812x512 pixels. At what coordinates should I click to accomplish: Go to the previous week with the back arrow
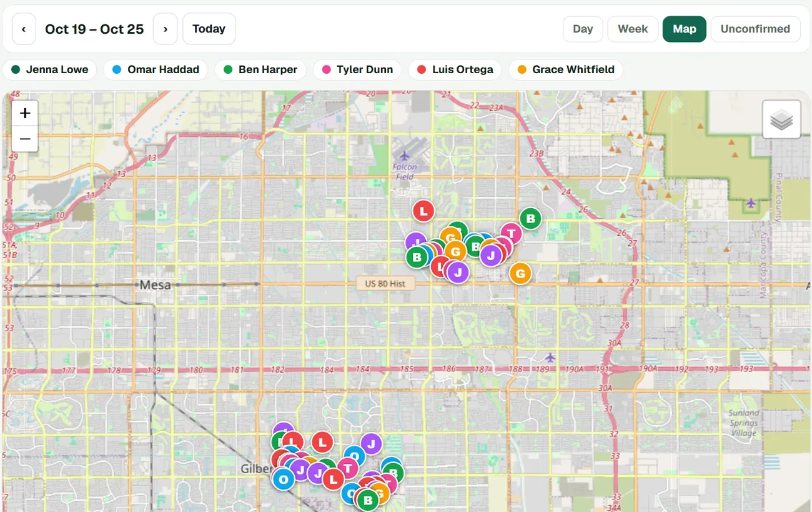tap(24, 29)
